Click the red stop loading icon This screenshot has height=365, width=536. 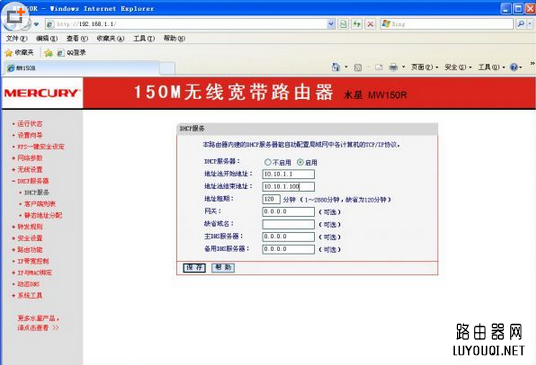coord(370,24)
